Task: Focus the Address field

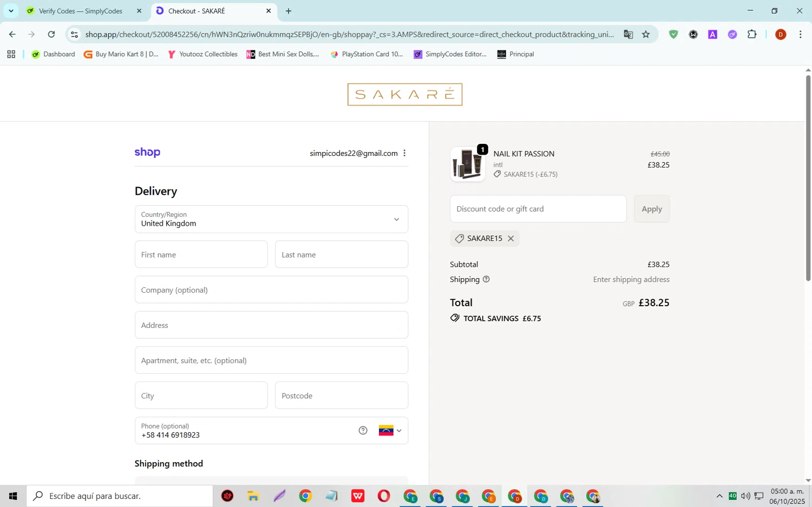Action: coord(271,325)
